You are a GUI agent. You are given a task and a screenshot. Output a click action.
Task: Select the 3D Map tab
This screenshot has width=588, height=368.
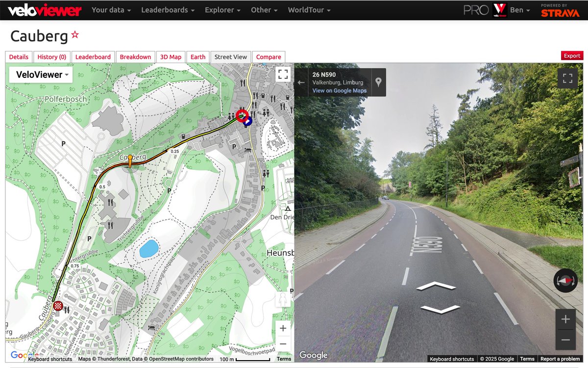(171, 57)
